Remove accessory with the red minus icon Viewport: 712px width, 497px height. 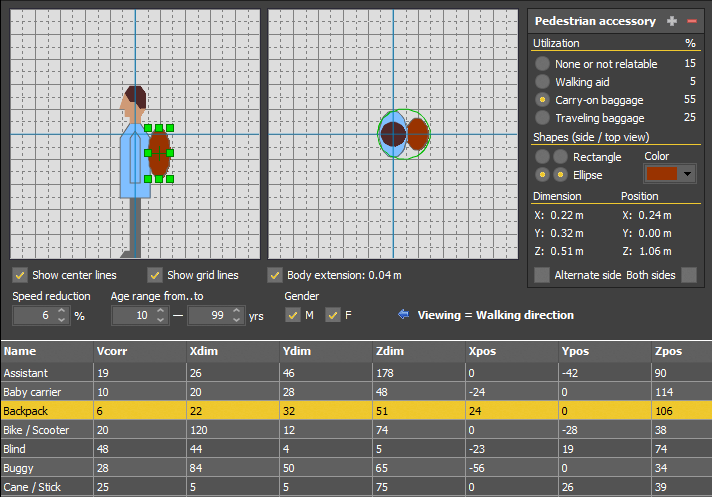click(692, 21)
